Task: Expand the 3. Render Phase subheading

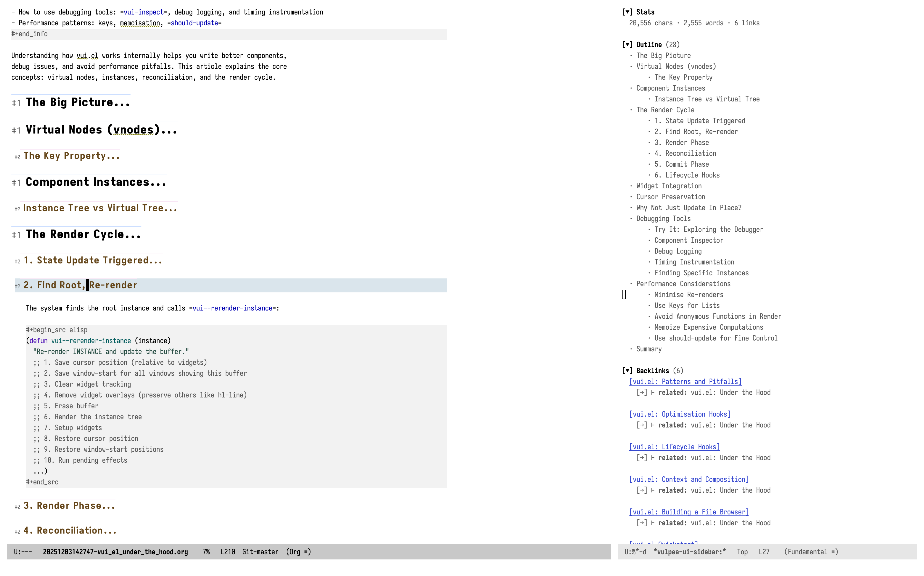Action: pyautogui.click(x=69, y=506)
